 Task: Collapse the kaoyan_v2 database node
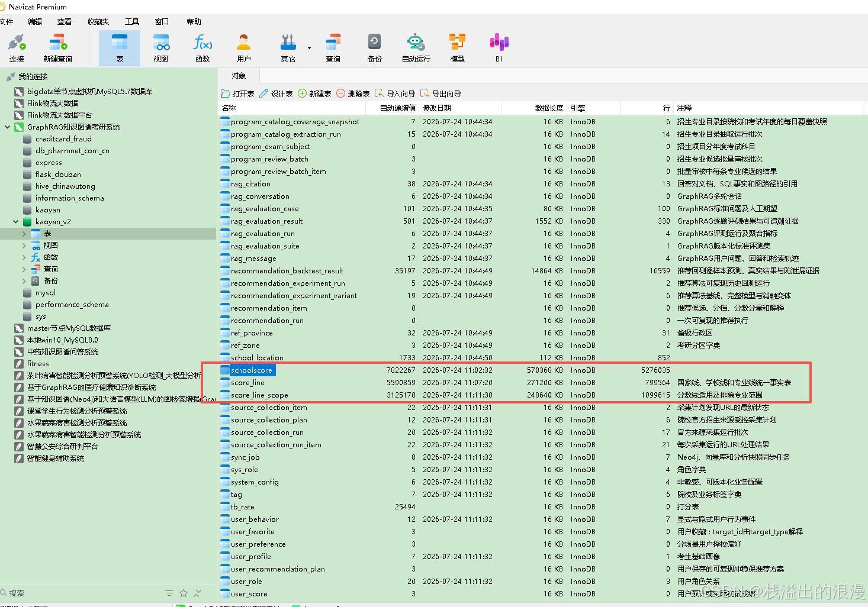(x=15, y=222)
